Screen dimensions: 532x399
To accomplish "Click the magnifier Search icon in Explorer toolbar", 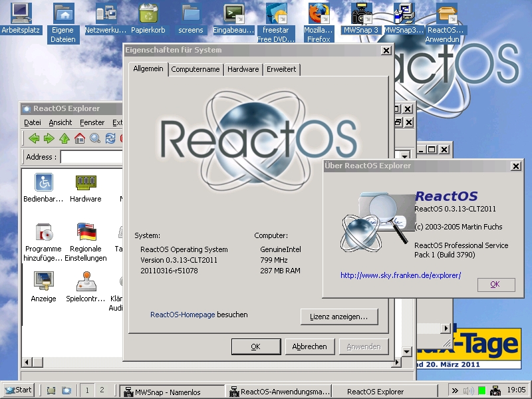I will click(x=95, y=138).
